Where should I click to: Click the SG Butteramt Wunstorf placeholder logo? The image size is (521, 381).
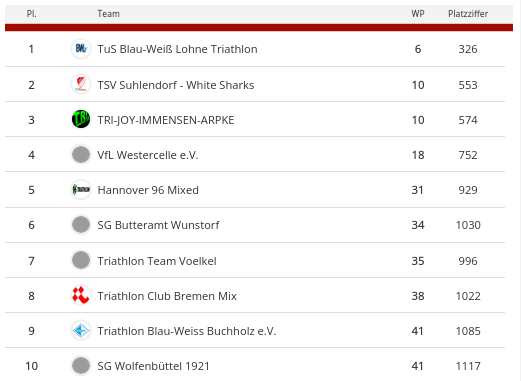[81, 224]
